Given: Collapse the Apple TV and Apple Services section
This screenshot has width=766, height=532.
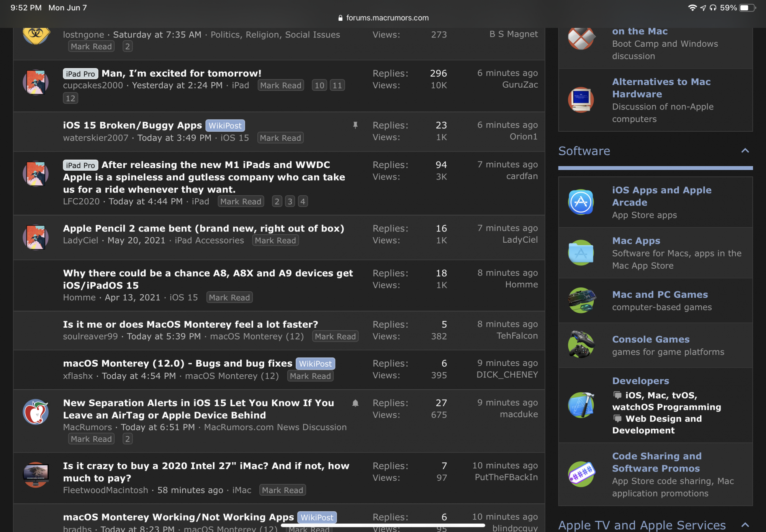Looking at the screenshot, I should pyautogui.click(x=745, y=525).
